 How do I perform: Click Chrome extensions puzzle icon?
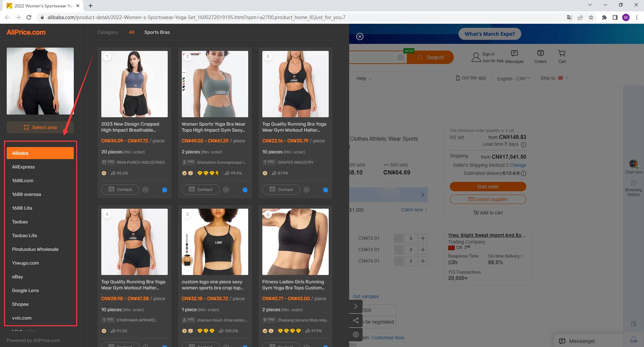coord(604,17)
